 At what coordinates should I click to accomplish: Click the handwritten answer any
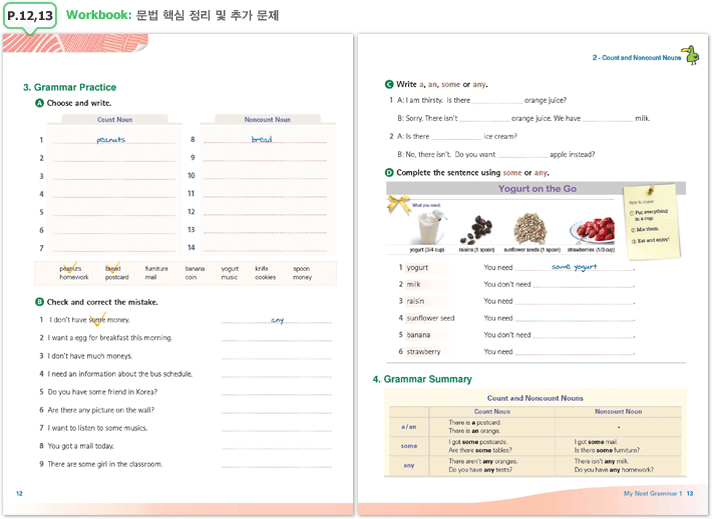(x=277, y=320)
